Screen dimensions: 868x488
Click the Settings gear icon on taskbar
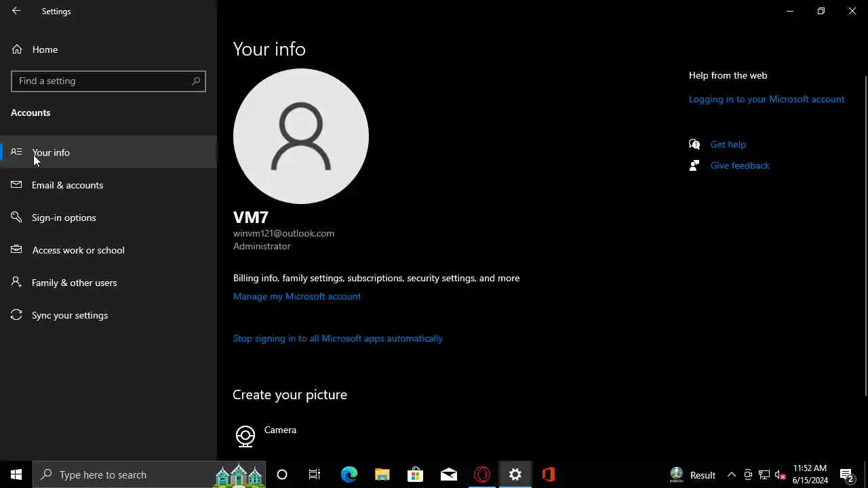[x=515, y=474]
